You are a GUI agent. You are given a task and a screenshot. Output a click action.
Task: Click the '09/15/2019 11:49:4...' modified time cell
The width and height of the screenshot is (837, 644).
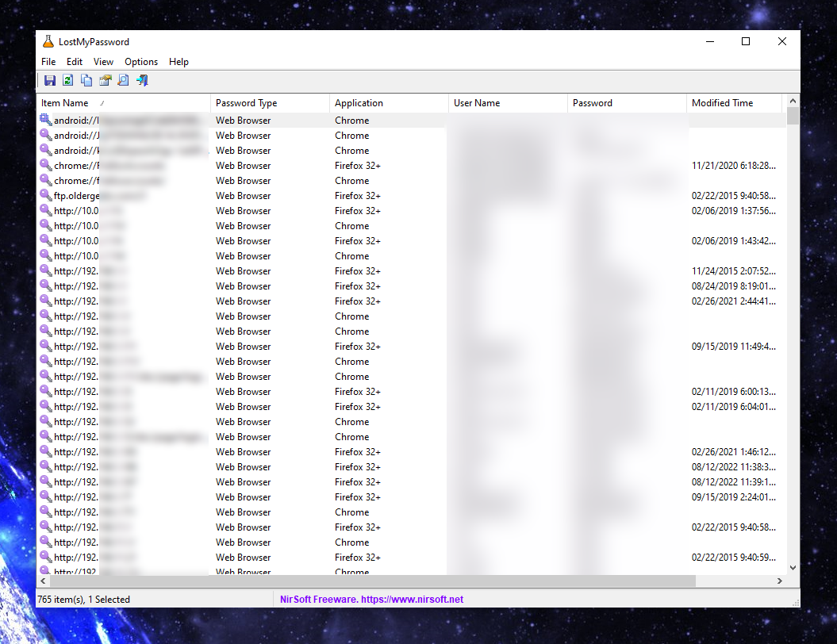pyautogui.click(x=734, y=347)
